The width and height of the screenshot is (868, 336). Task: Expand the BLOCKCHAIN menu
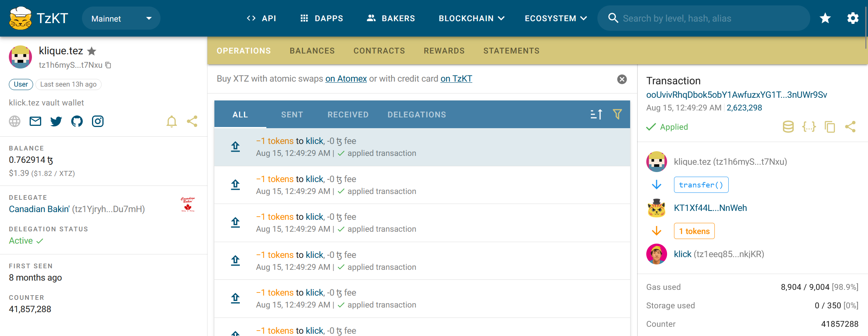point(472,18)
